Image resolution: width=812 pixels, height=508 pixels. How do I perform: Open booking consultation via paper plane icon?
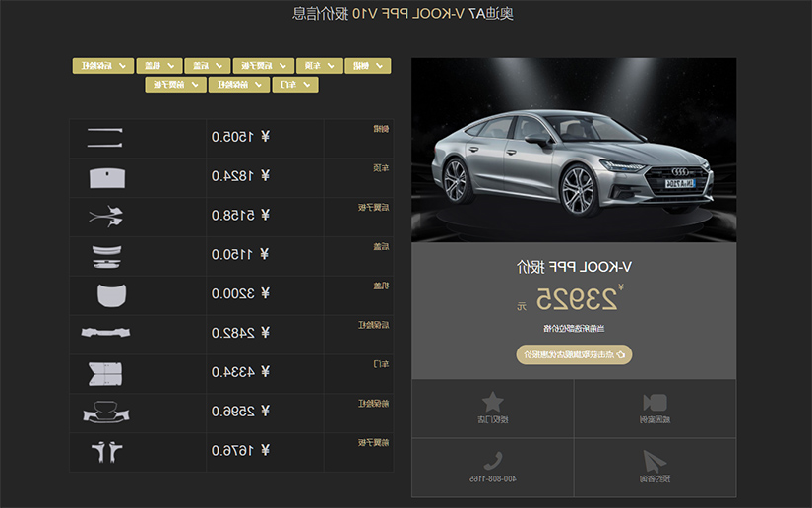[655, 461]
